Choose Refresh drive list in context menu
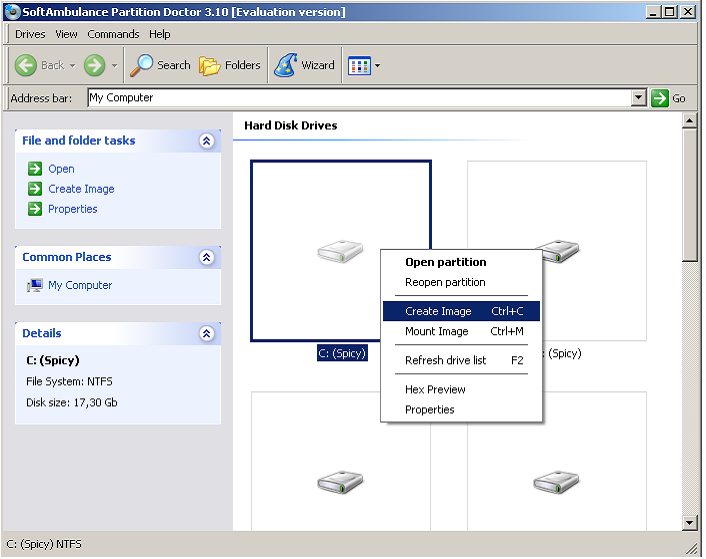The image size is (706, 559). coord(461,361)
